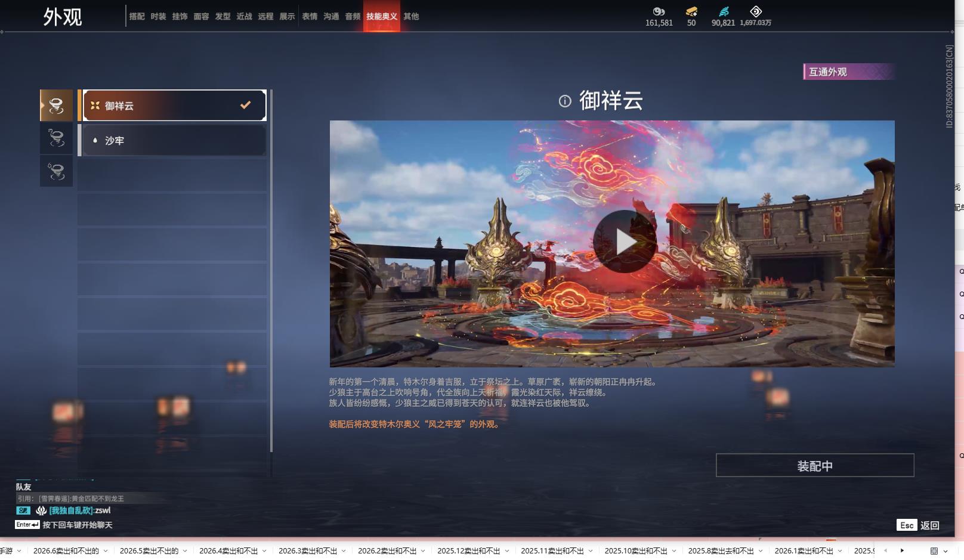
Task: Open the 沟通 tab
Action: pyautogui.click(x=332, y=17)
